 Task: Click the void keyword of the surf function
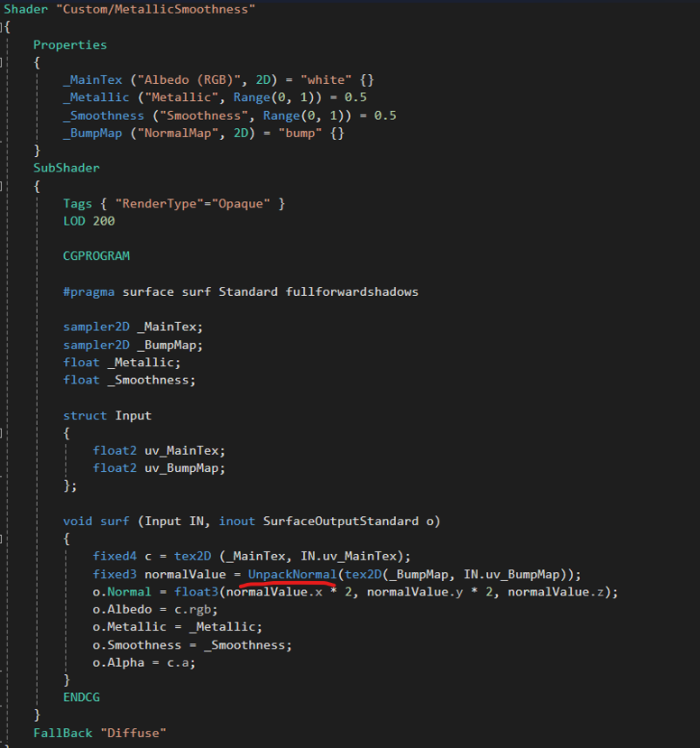(x=78, y=521)
